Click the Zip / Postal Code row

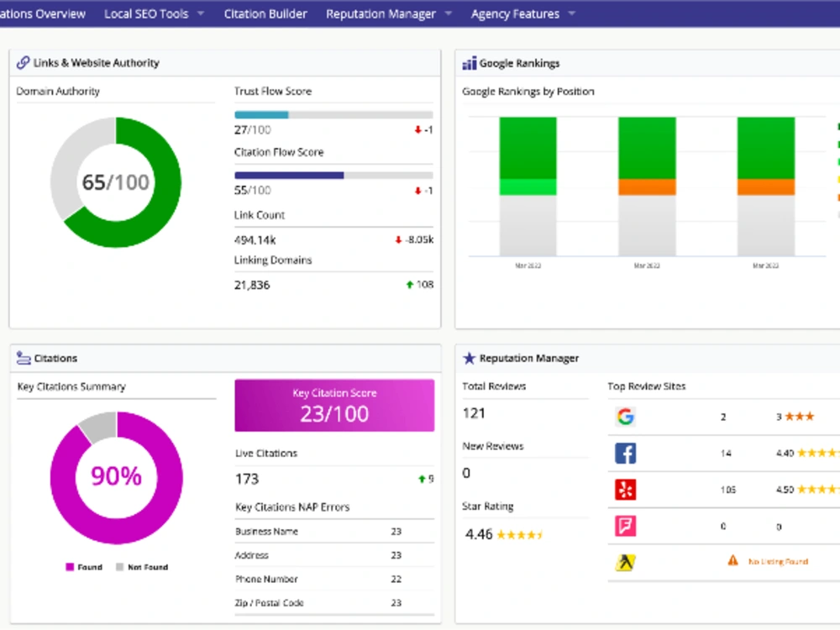[334, 602]
